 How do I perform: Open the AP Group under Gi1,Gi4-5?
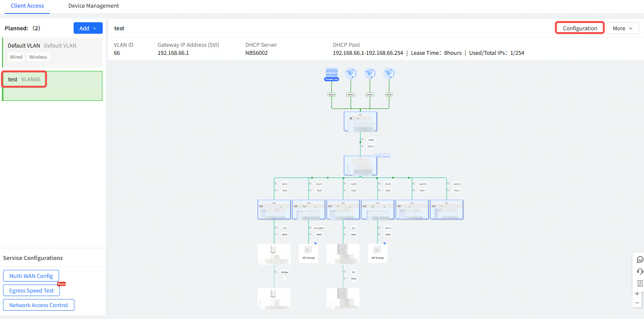pyautogui.click(x=308, y=253)
